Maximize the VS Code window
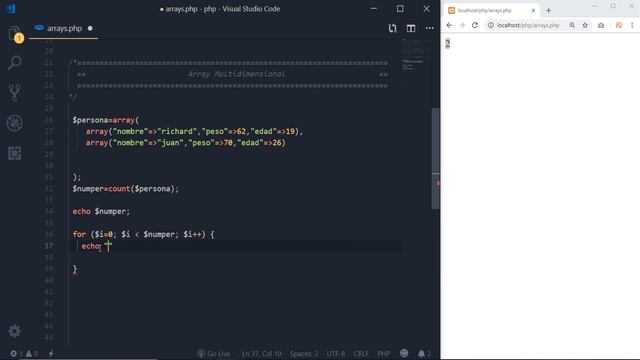 400,9
